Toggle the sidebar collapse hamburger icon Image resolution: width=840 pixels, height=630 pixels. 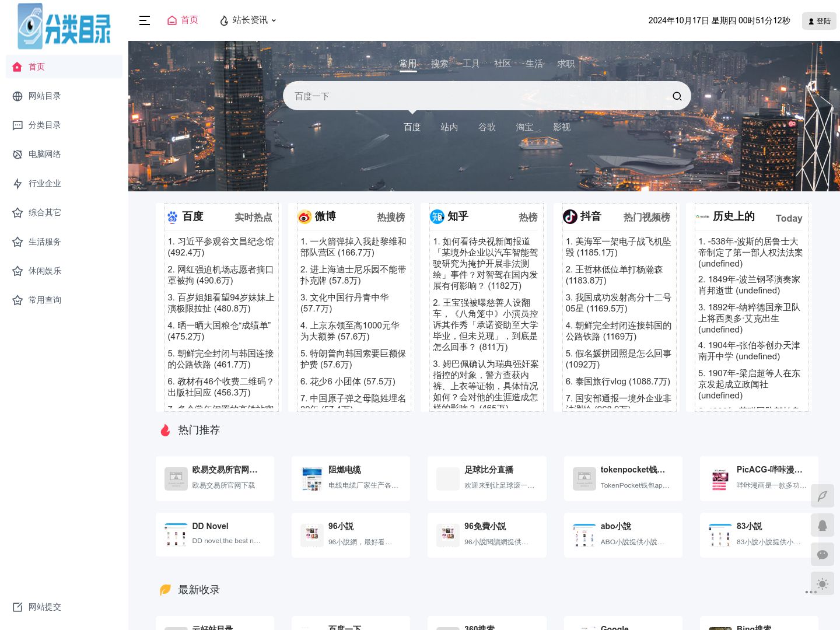[x=145, y=20]
